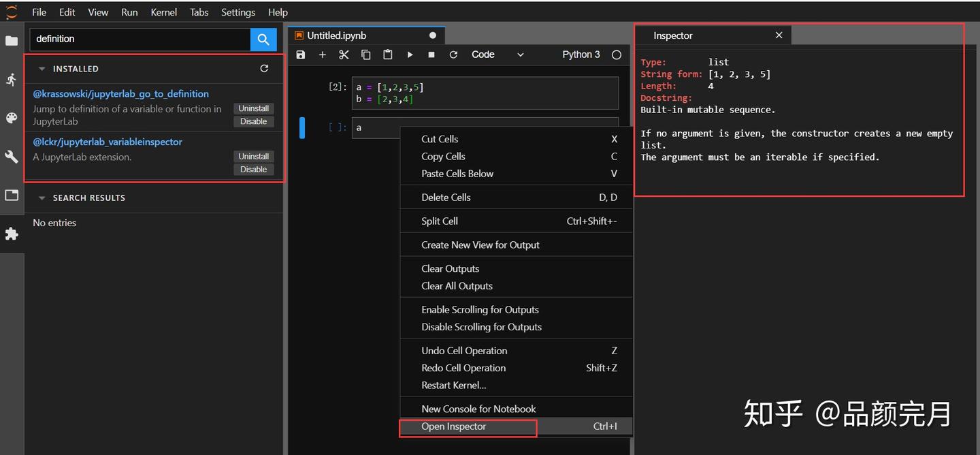Image resolution: width=980 pixels, height=455 pixels.
Task: Refresh the installed extensions list
Action: point(264,68)
